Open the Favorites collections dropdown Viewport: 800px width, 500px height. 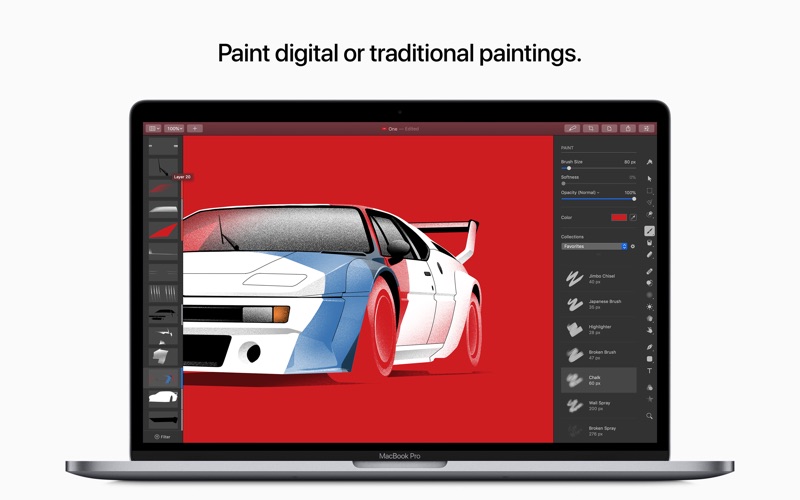click(x=594, y=246)
